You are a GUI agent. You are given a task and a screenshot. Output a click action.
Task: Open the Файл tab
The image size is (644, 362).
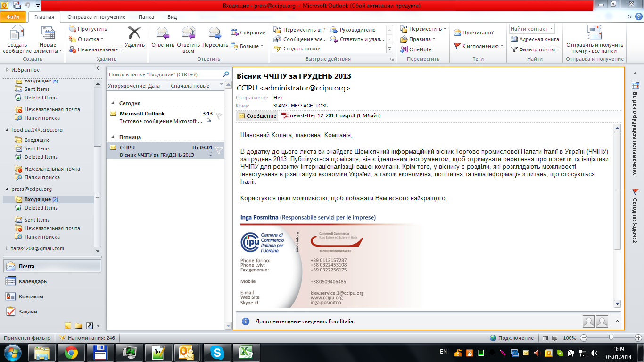point(13,17)
